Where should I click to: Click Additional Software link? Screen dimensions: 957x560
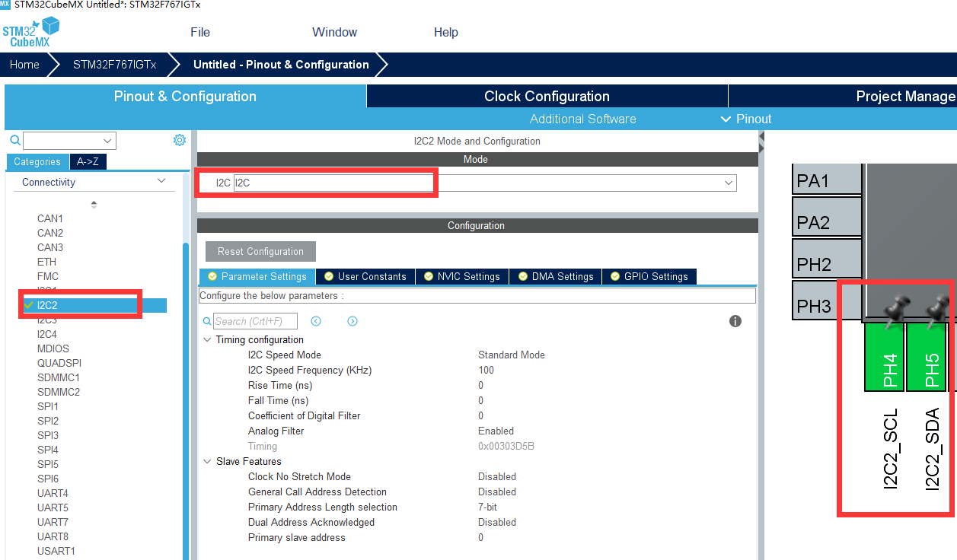583,119
